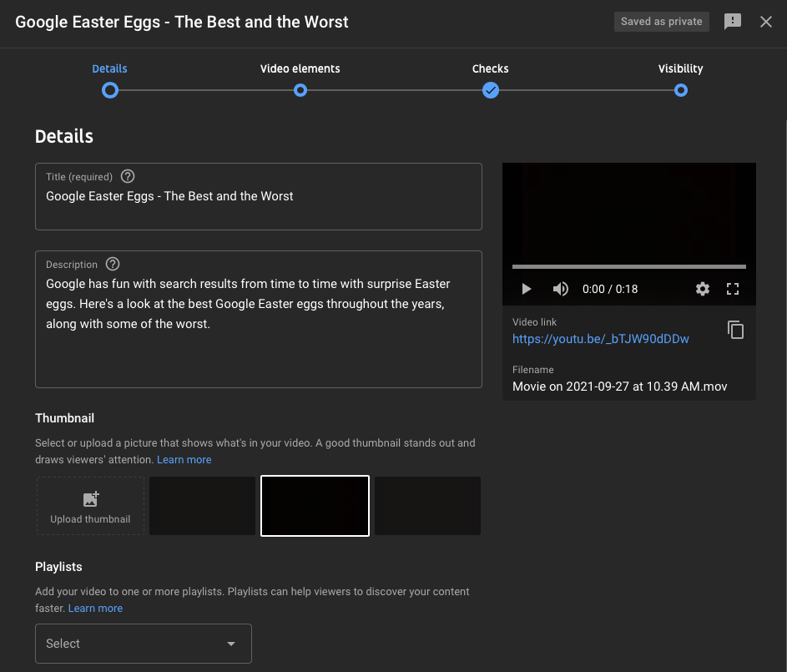
Task: Click the Details step circle marker
Action: click(110, 90)
